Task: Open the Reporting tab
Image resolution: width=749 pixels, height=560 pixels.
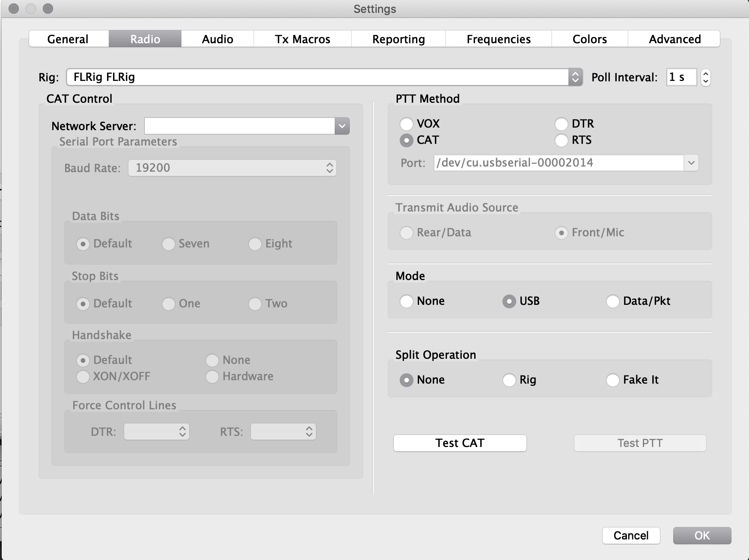Action: point(398,39)
